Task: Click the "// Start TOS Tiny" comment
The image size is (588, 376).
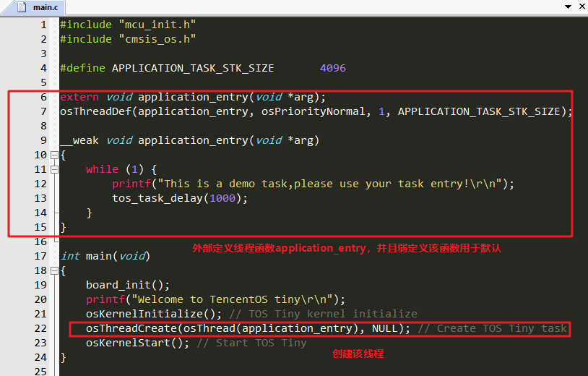Action: point(251,343)
